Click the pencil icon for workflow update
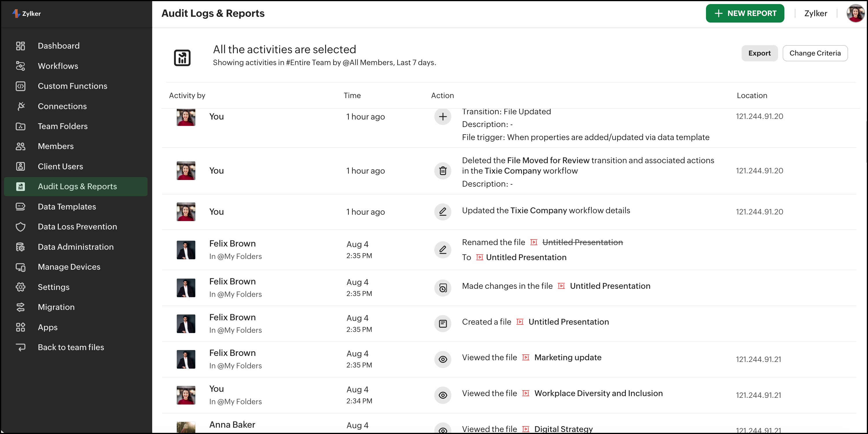Screen dimensions: 868x434 [x=443, y=212]
